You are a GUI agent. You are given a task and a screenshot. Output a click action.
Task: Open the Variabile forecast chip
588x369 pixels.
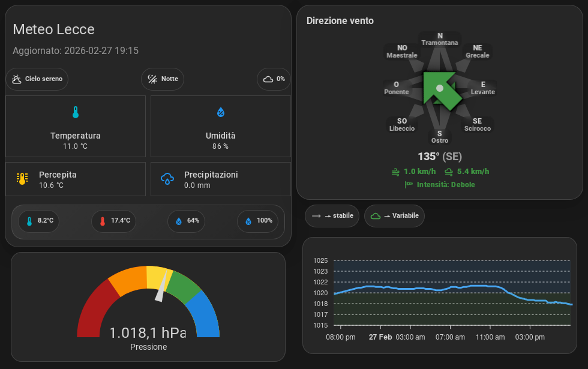point(394,216)
